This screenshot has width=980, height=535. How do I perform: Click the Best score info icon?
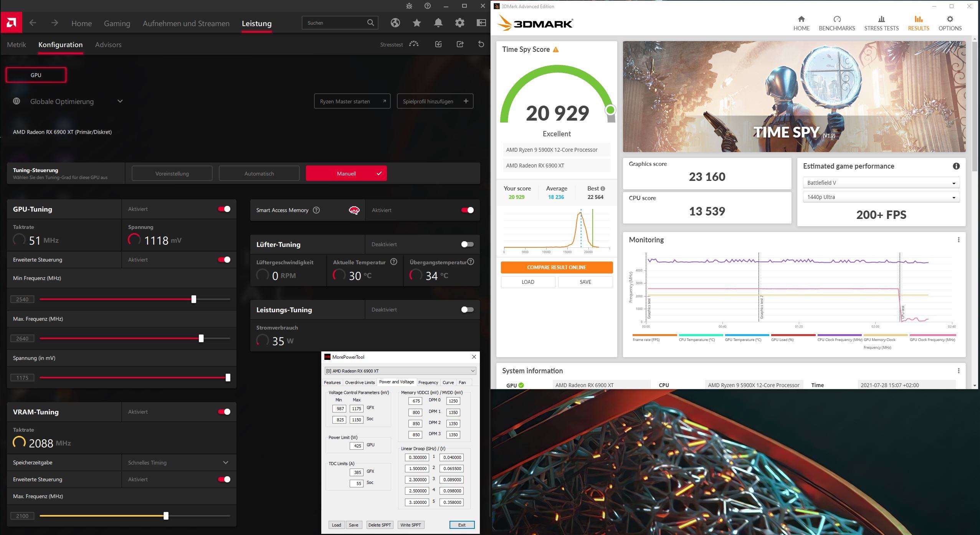click(603, 189)
